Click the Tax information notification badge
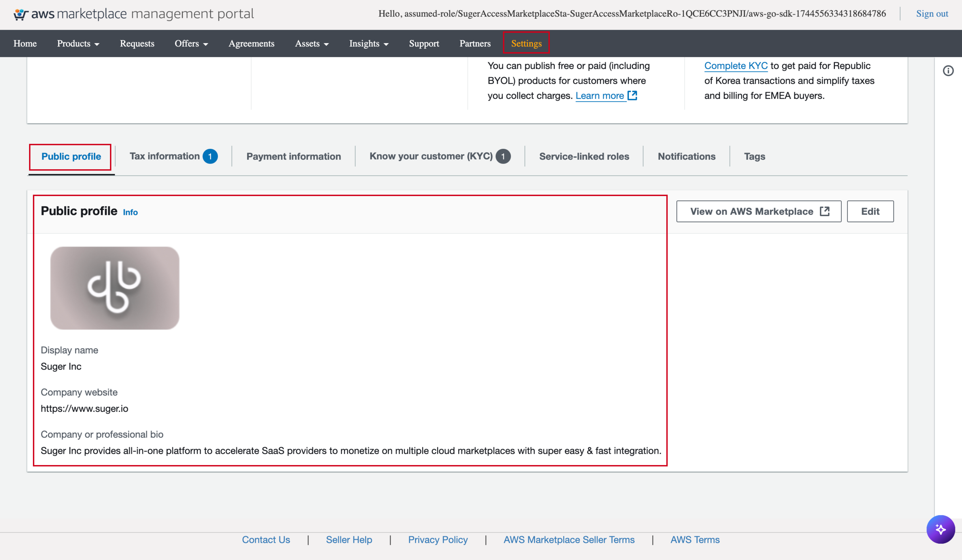 pos(210,156)
